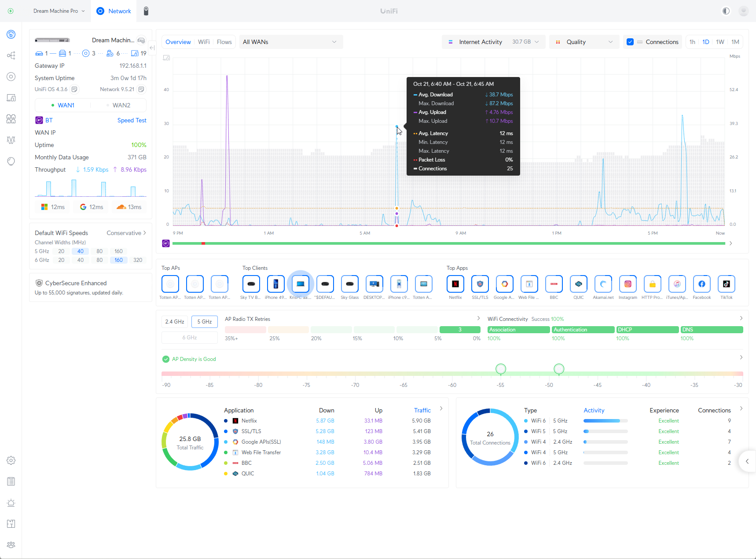Viewport: 756px width, 559px height.
Task: Switch chart to 1 week view
Action: click(720, 41)
